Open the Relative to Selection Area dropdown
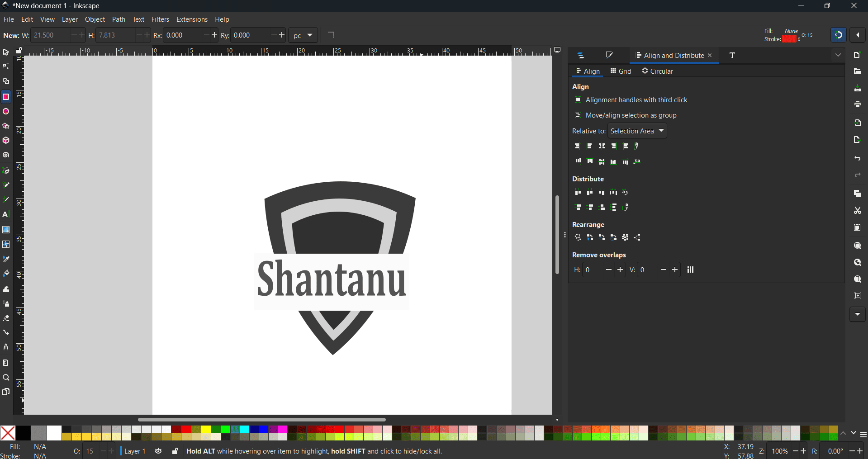The image size is (868, 459). click(x=637, y=131)
